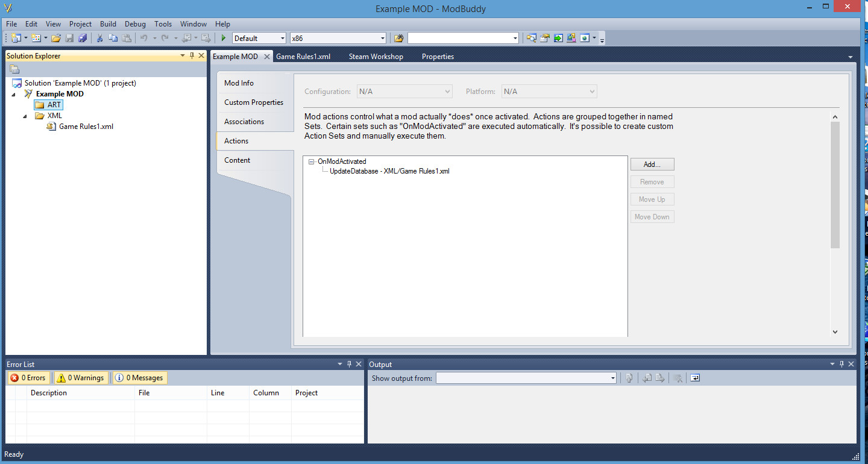Click the web browser toolbar icon
This screenshot has width=868, height=464.
585,38
